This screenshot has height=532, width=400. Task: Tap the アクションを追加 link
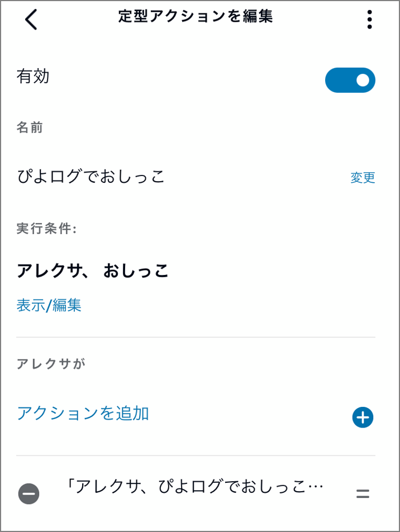coord(83,414)
